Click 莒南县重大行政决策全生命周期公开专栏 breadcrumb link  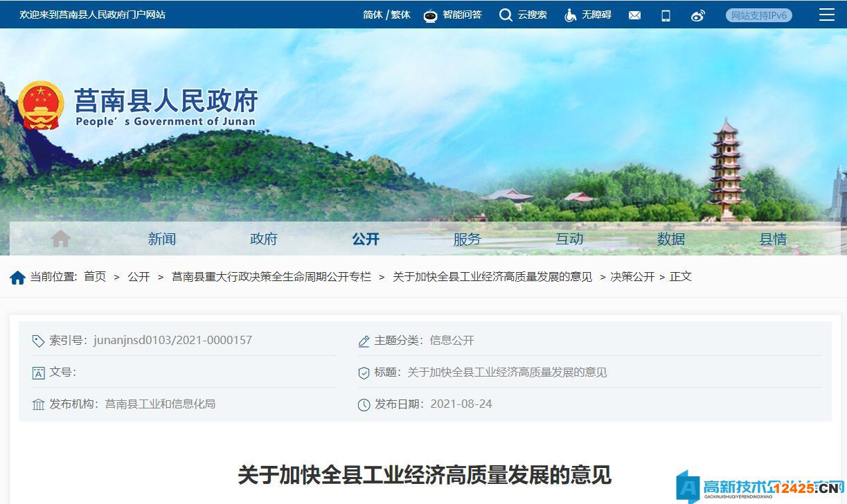pyautogui.click(x=271, y=277)
